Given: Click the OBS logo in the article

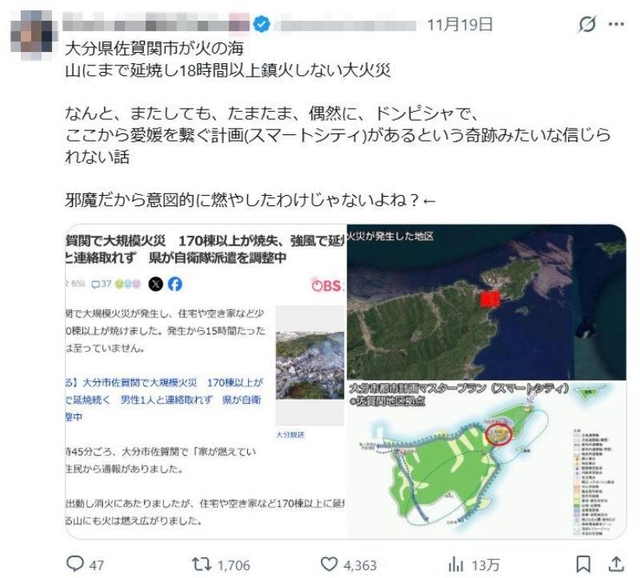Looking at the screenshot, I should [x=328, y=285].
